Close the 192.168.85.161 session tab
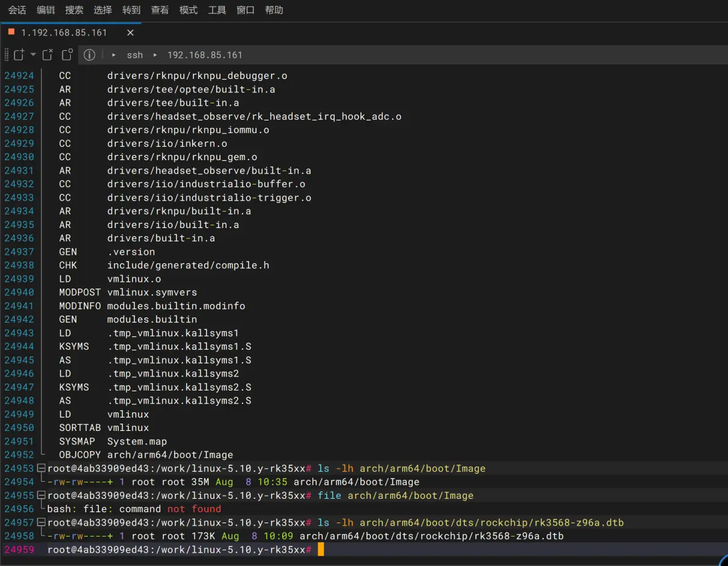The width and height of the screenshot is (728, 566). (x=131, y=32)
